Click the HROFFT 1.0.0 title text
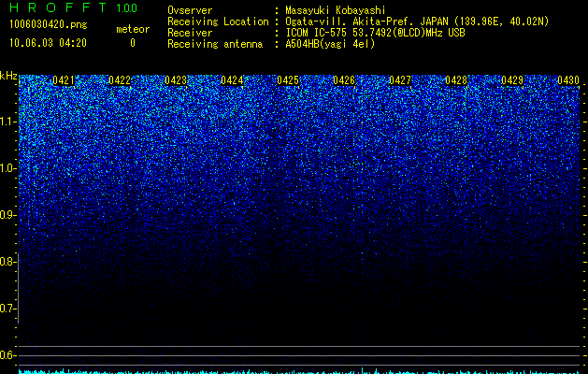The image size is (588, 374). click(74, 7)
